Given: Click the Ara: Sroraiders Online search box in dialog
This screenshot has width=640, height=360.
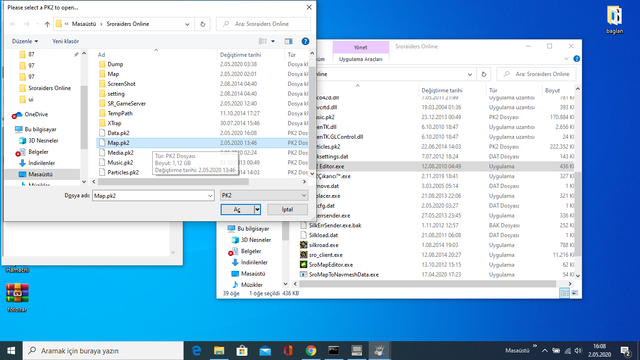Looking at the screenshot, I should [263, 24].
